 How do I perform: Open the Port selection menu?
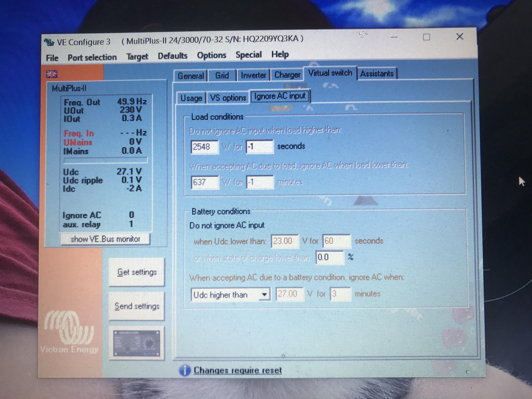click(x=92, y=58)
